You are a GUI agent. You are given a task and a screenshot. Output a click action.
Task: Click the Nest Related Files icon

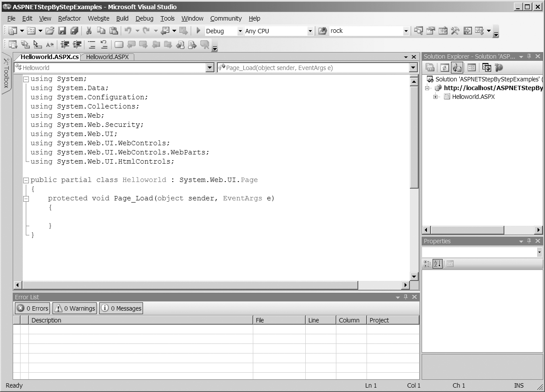click(457, 67)
